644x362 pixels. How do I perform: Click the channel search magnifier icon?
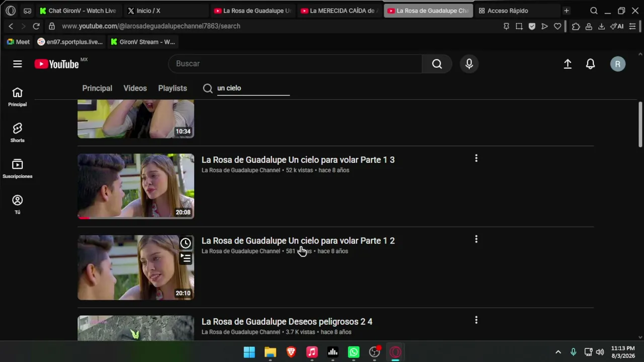tap(208, 88)
